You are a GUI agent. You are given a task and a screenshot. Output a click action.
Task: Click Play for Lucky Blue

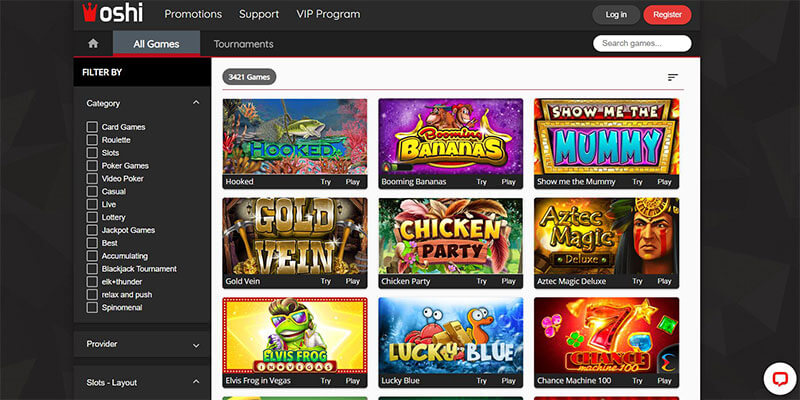point(508,381)
